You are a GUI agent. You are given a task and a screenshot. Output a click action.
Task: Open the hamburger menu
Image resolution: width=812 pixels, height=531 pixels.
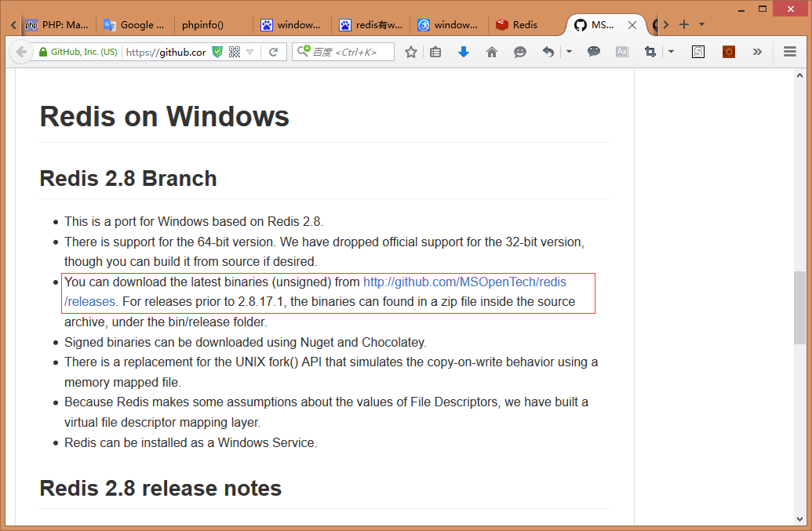(x=790, y=52)
